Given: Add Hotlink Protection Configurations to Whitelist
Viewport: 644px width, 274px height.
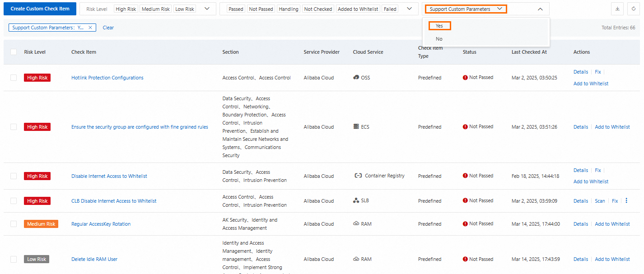Looking at the screenshot, I should point(591,84).
